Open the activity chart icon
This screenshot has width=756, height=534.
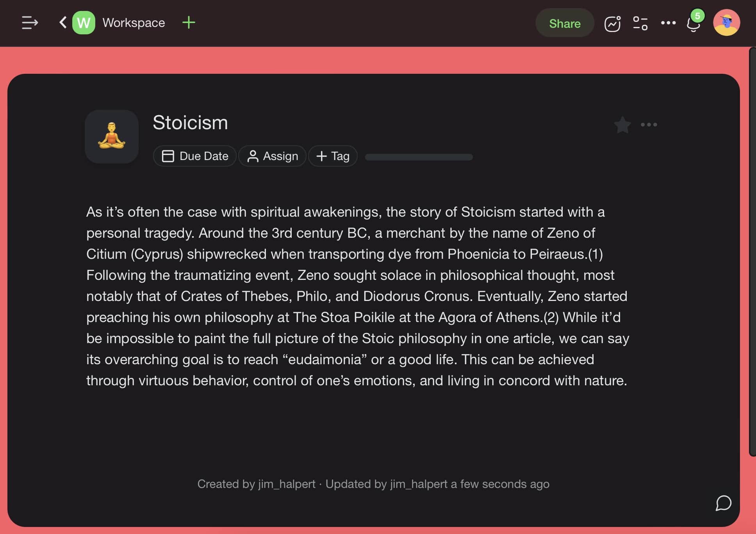pyautogui.click(x=612, y=23)
